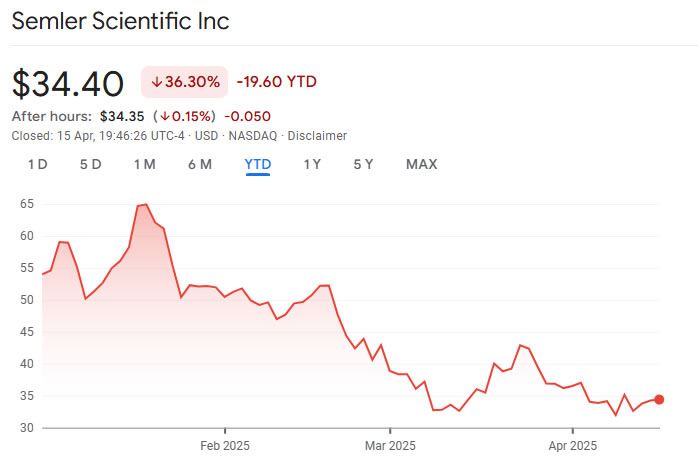Screen dimensions: 698x462
Task: Click the down arrow in the 36.30% badge
Action: point(157,82)
